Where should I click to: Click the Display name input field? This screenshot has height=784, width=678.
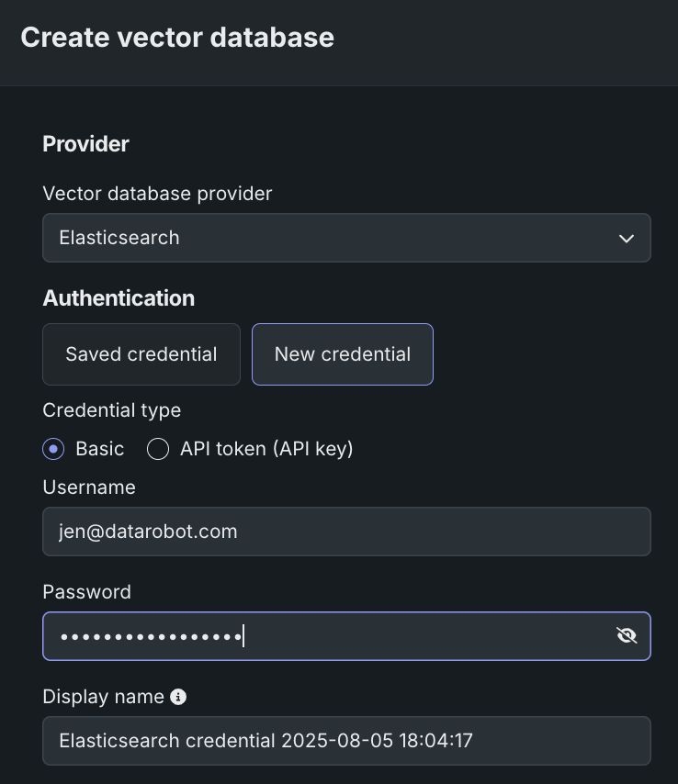[346, 741]
